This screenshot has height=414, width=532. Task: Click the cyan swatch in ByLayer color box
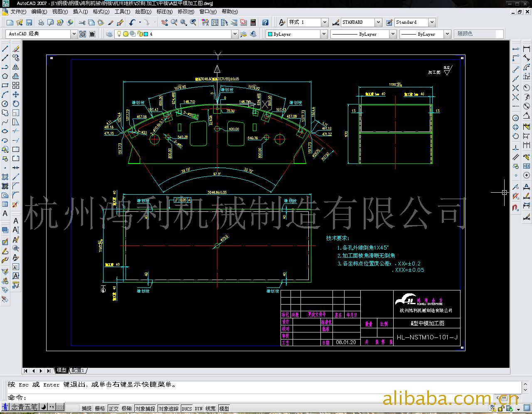270,34
